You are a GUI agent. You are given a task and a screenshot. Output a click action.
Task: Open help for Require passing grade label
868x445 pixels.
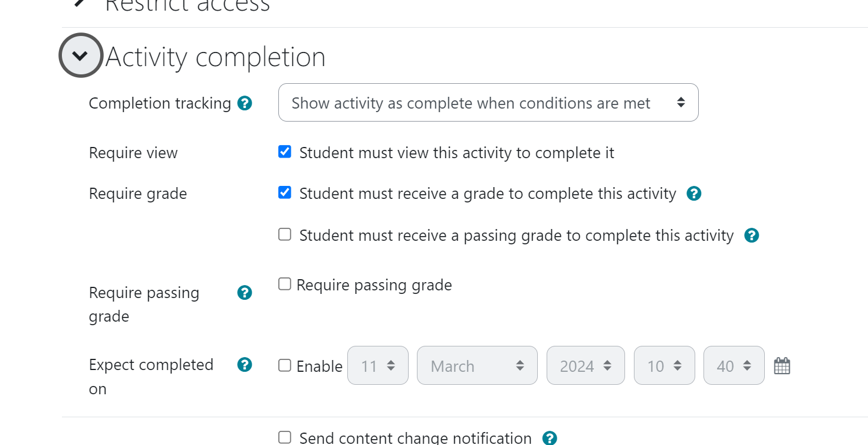coord(245,293)
